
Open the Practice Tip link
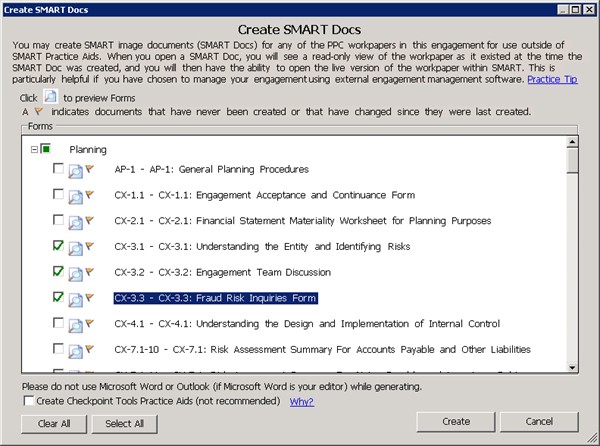click(551, 80)
